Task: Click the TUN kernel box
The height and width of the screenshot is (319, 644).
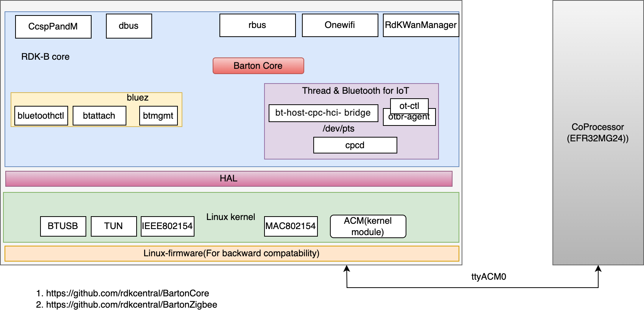Action: pos(114,226)
